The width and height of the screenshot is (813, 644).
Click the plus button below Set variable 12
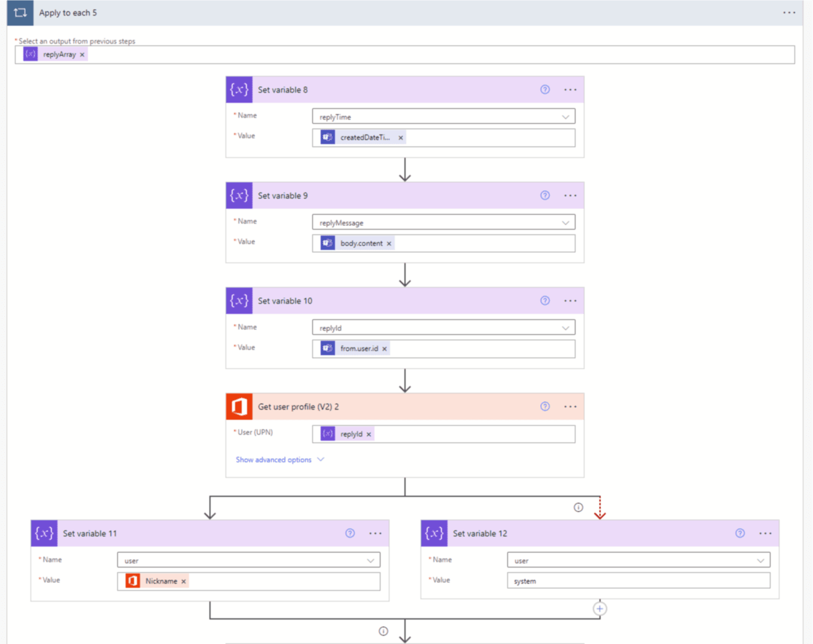click(599, 609)
